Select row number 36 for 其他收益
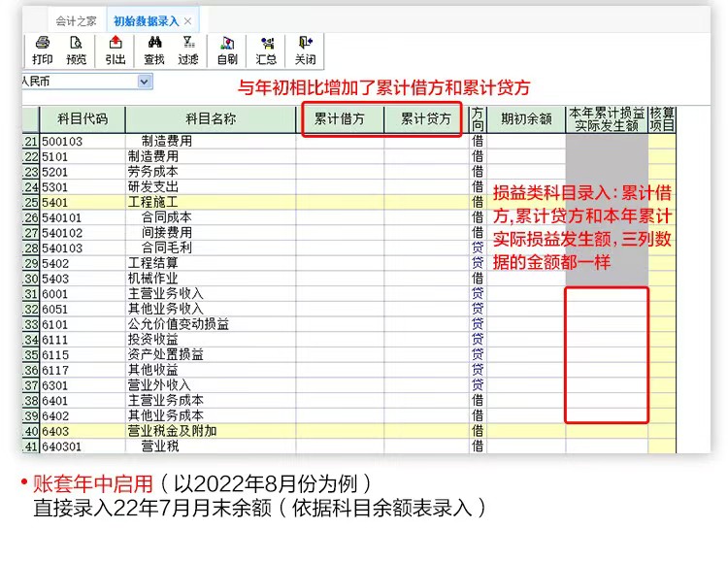This screenshot has height=562, width=728. click(29, 370)
